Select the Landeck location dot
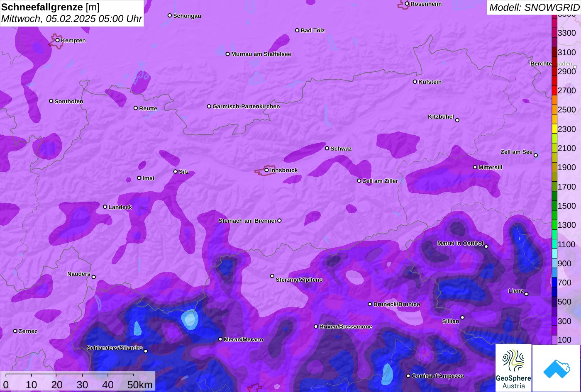This screenshot has height=392, width=581. 105,207
